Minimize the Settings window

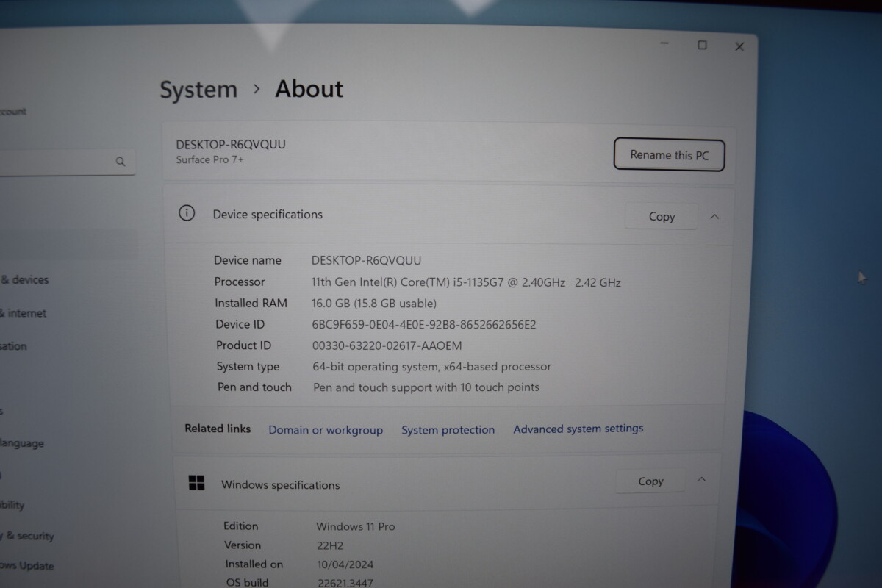(664, 45)
